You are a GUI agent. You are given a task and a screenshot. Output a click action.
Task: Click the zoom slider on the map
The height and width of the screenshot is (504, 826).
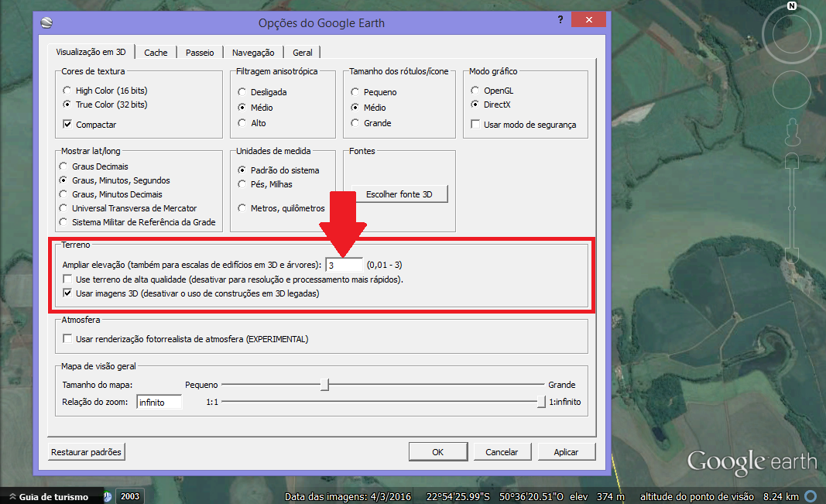click(792, 208)
